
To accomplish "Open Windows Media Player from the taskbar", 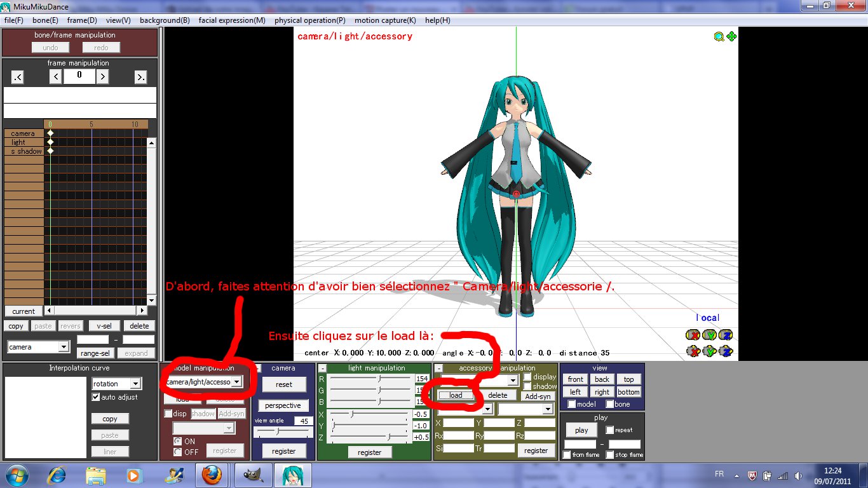I will 134,475.
